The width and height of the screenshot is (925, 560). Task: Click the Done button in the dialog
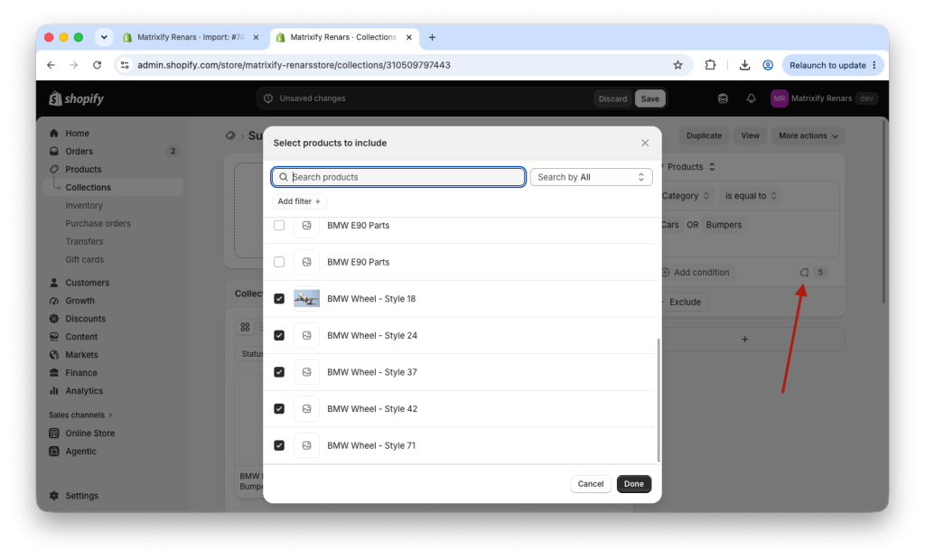(x=633, y=484)
